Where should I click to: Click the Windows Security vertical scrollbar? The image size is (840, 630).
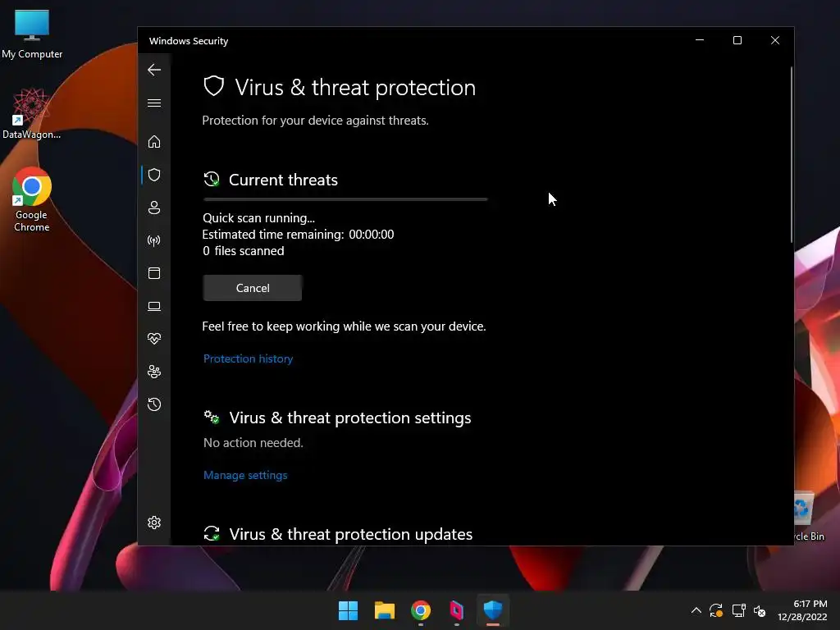pos(792,154)
